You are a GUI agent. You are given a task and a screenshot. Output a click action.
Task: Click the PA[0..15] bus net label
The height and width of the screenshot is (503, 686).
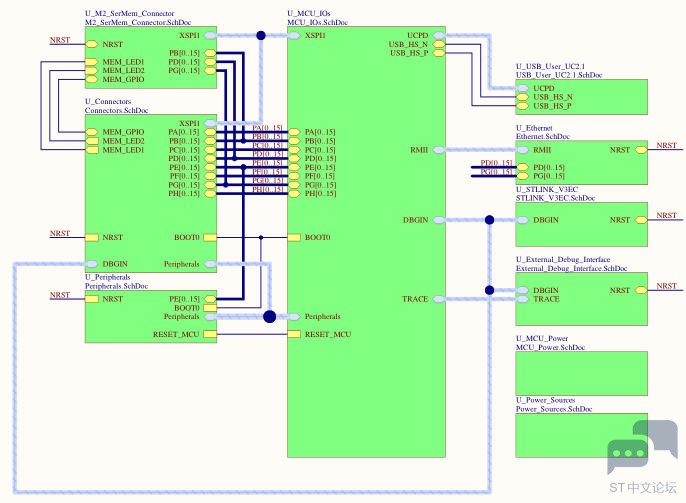[x=267, y=128]
